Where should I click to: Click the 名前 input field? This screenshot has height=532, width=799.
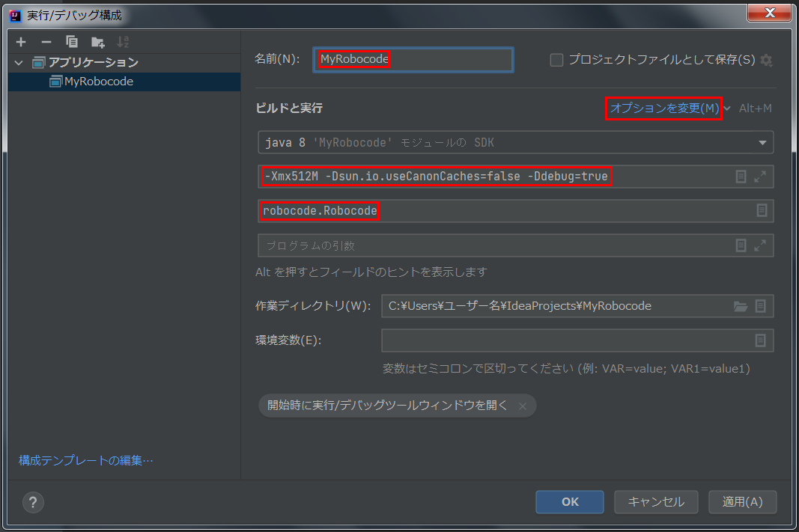tap(413, 60)
